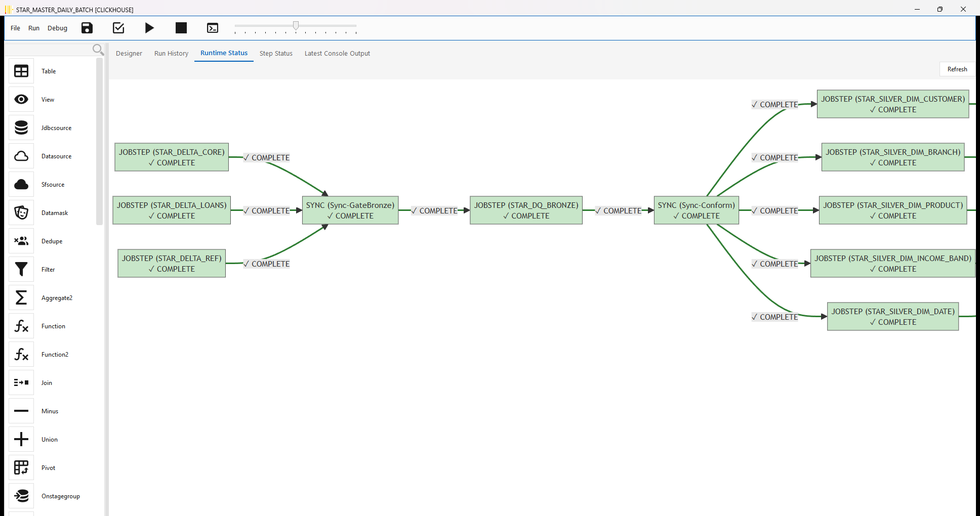980x516 pixels.
Task: Switch to the Designer tab
Action: pyautogui.click(x=129, y=54)
